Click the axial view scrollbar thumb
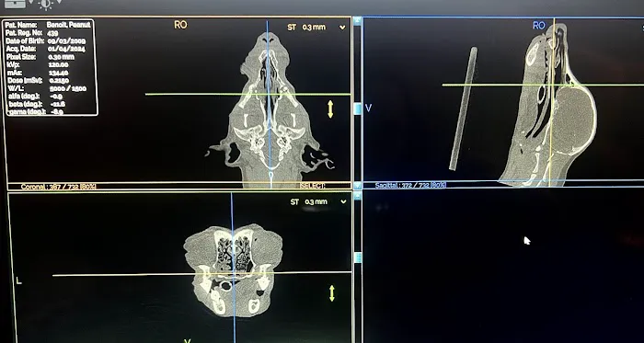644x343 pixels. pyautogui.click(x=358, y=257)
